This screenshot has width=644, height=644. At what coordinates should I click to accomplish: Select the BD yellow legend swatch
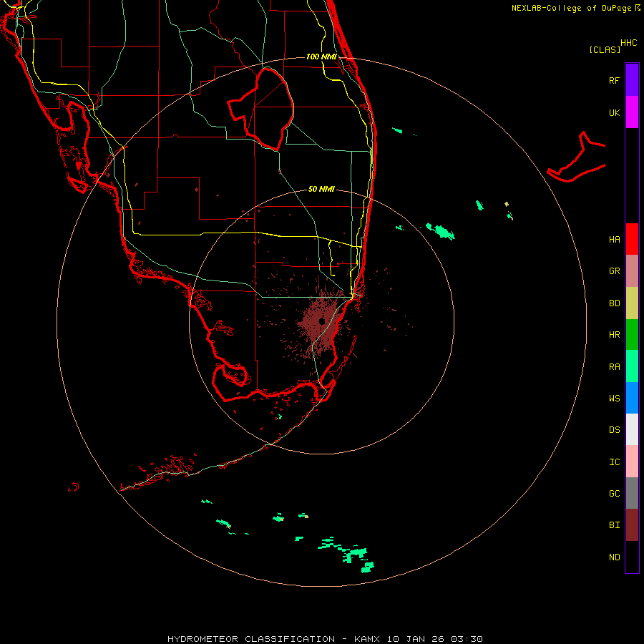(632, 303)
